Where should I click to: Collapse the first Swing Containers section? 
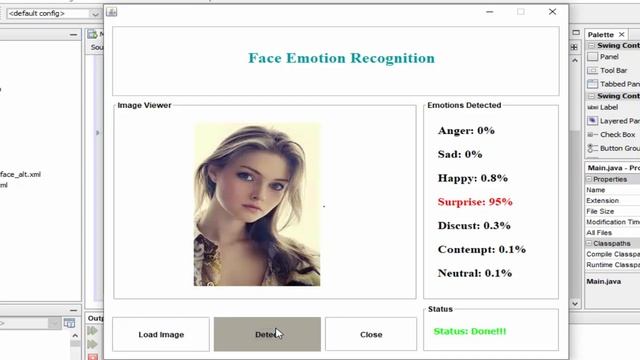tap(591, 45)
